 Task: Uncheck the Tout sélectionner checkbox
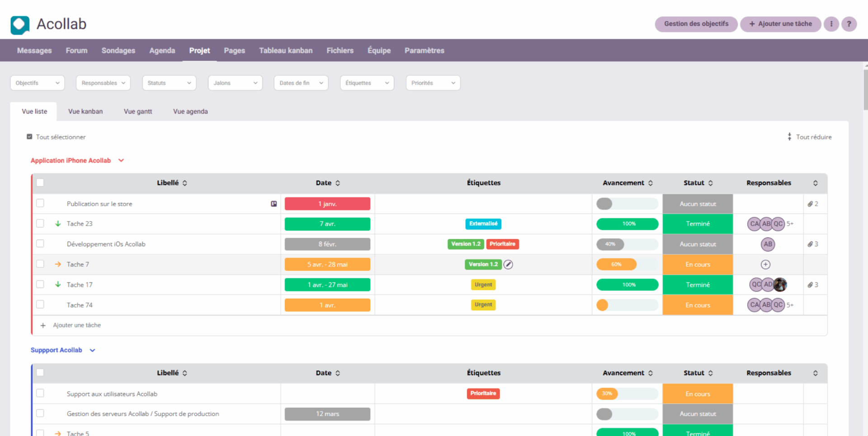(29, 136)
